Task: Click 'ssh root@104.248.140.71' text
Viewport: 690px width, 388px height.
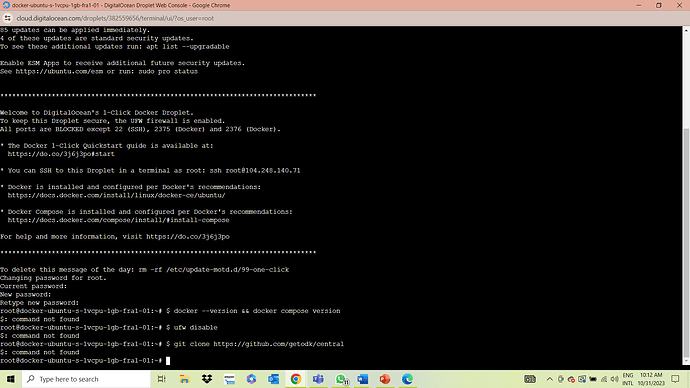Action: [x=255, y=170]
